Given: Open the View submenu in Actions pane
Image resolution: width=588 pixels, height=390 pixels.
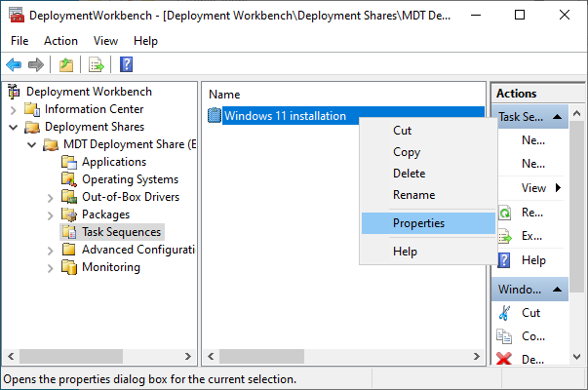Looking at the screenshot, I should pyautogui.click(x=541, y=188).
